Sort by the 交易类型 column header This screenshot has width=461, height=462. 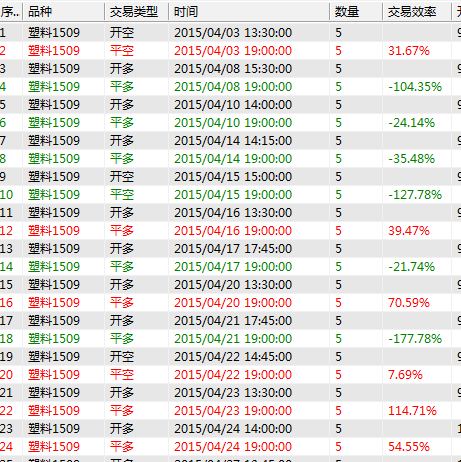coord(137,12)
